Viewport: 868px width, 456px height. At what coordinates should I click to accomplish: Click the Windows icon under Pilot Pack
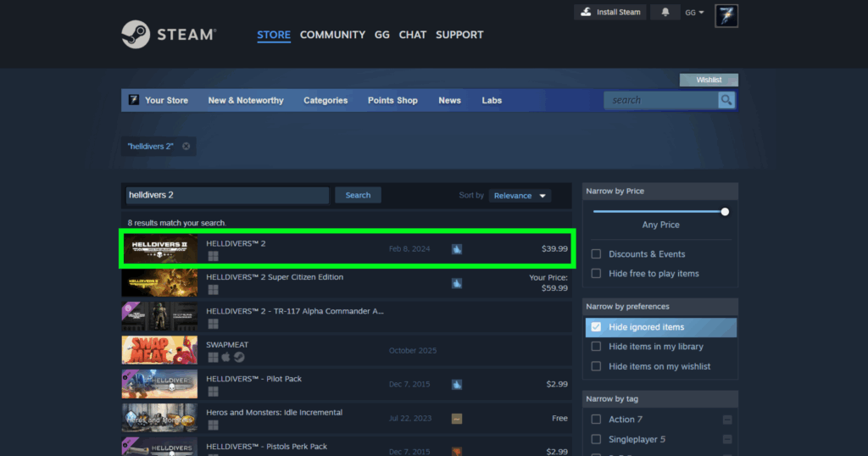point(213,392)
